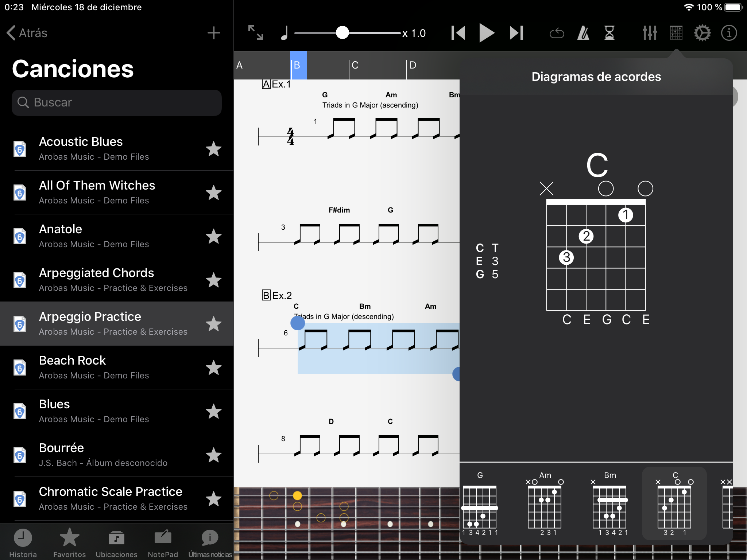Click the chord diagrams grid icon
This screenshot has height=560, width=747.
676,33
